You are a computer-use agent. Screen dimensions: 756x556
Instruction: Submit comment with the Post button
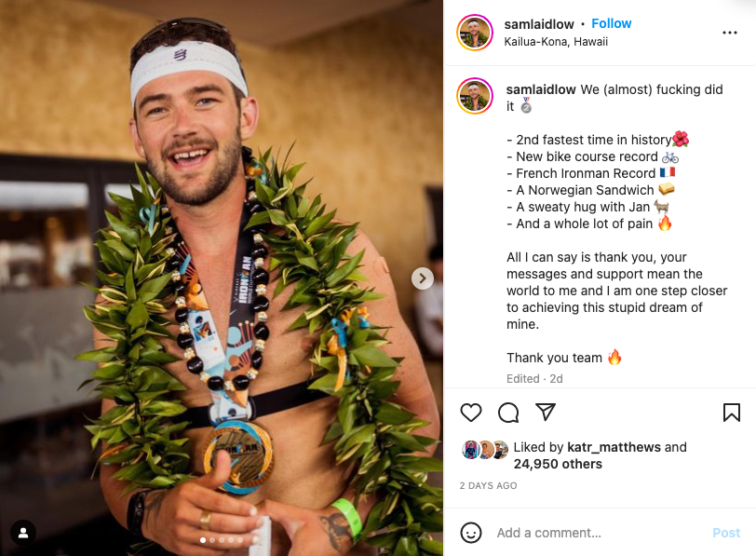[726, 533]
